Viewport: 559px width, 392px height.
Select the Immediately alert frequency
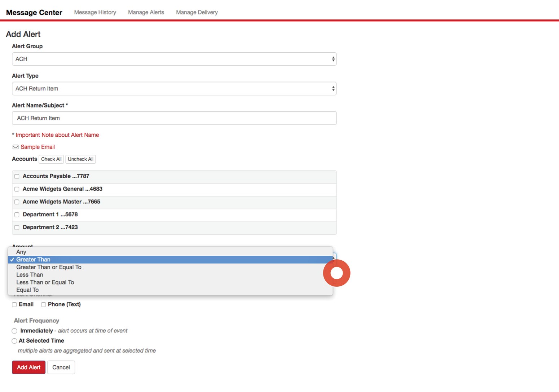tap(14, 331)
